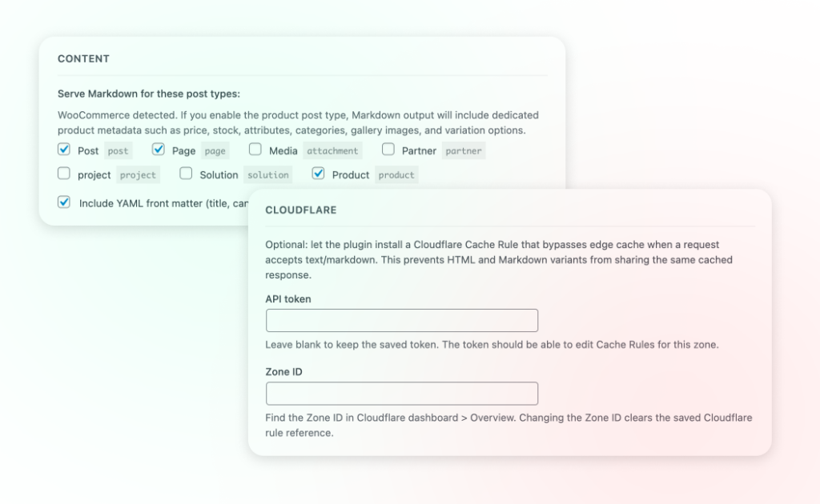The image size is (820, 504).
Task: Tick the Partner checkbox
Action: click(388, 150)
